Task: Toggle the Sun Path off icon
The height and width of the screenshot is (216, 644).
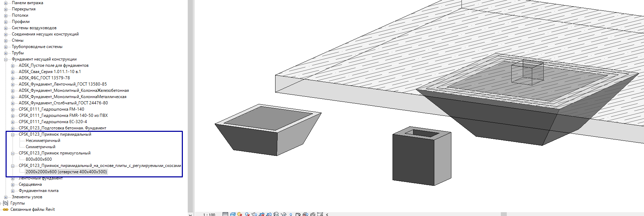Action: tap(240, 214)
